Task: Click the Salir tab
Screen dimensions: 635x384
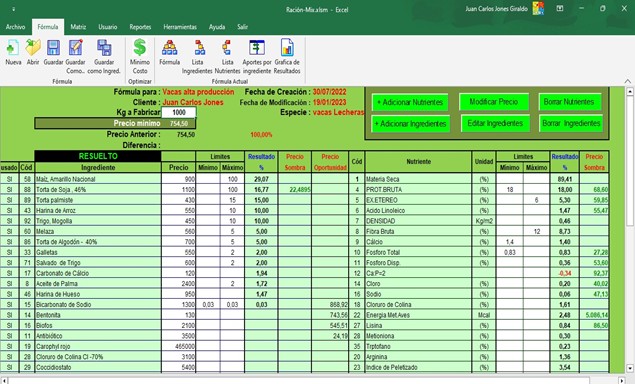Action: (243, 27)
